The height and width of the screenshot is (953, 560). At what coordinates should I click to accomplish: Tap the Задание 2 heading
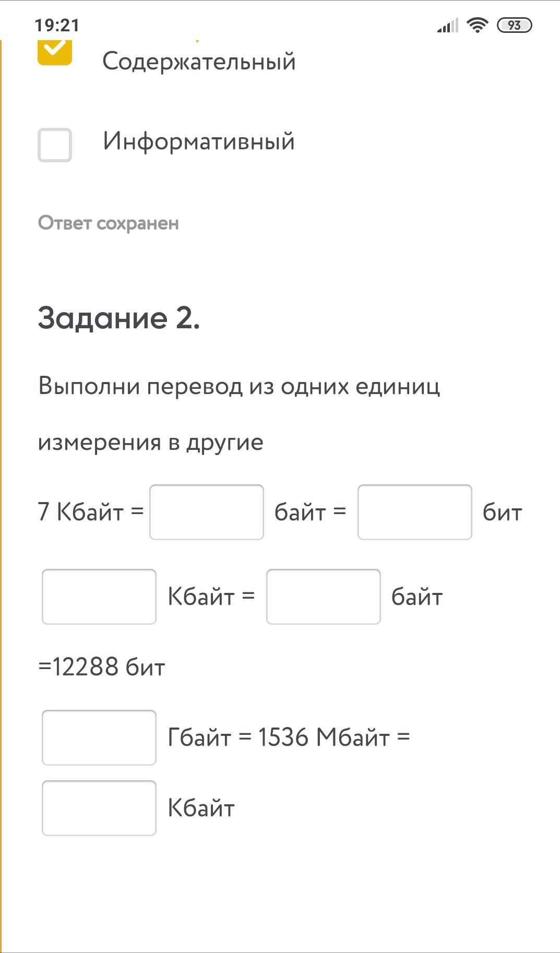[x=119, y=318]
